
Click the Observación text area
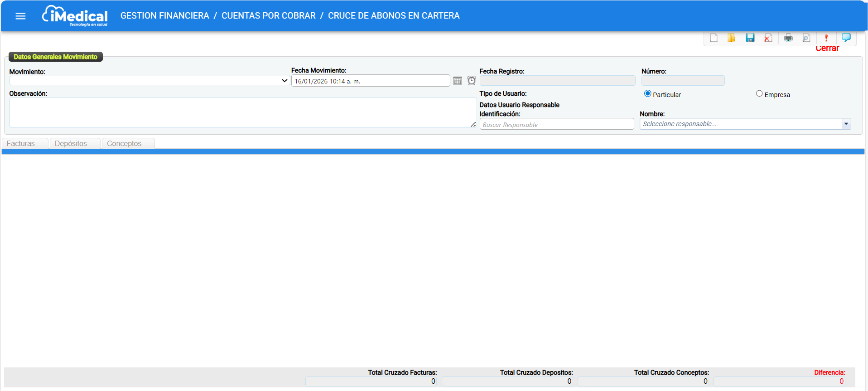(243, 113)
